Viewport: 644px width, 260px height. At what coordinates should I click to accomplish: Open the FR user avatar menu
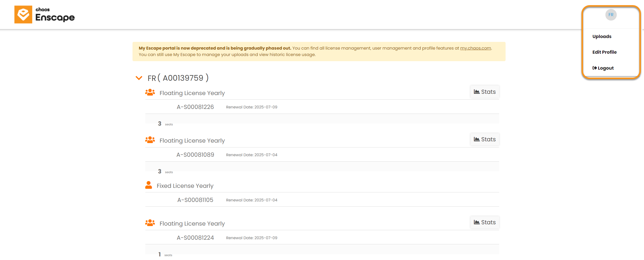click(611, 15)
